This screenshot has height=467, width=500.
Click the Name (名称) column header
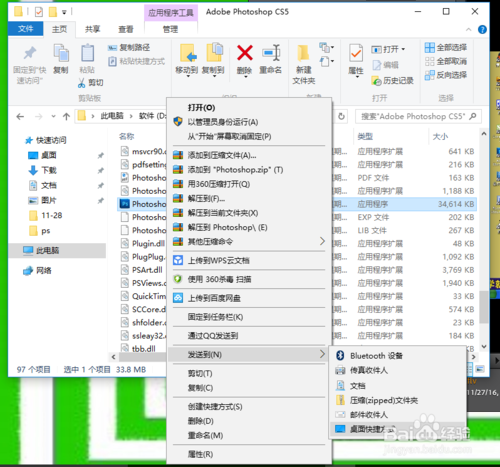pyautogui.click(x=126, y=136)
